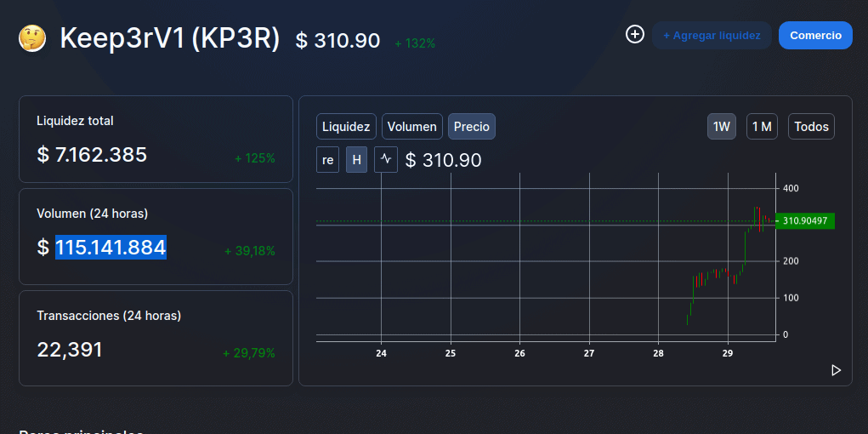Screen dimensions: 868x434
Task: Click the x-axis date label 29
Action: coord(728,354)
